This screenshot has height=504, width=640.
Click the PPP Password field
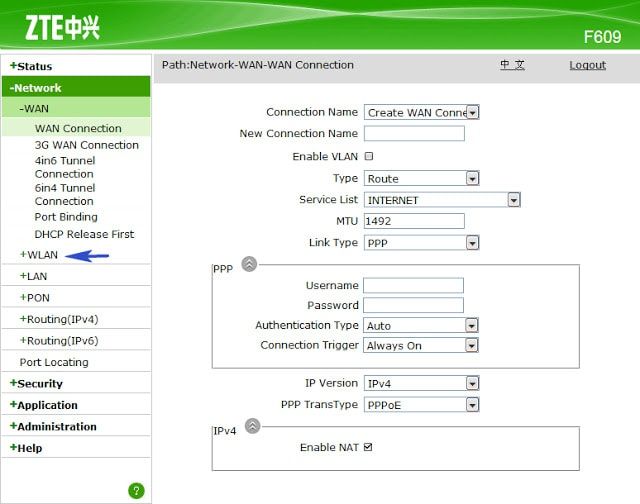pos(413,305)
